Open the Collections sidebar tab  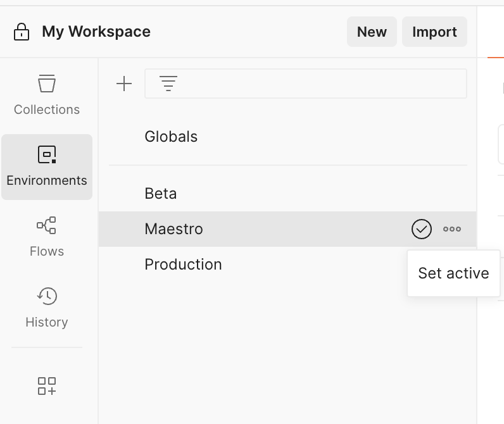47,95
